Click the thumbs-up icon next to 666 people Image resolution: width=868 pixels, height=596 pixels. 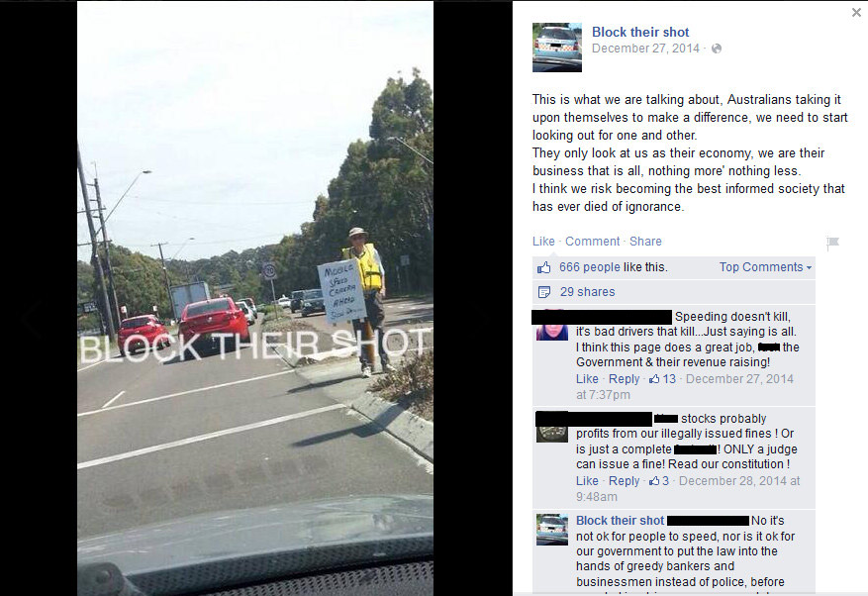[543, 268]
